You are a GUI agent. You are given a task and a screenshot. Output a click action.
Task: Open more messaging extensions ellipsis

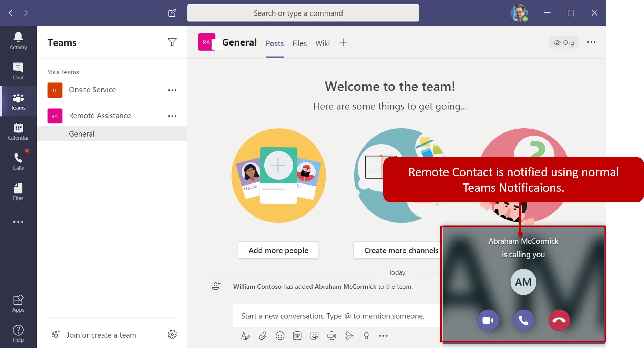(x=383, y=336)
